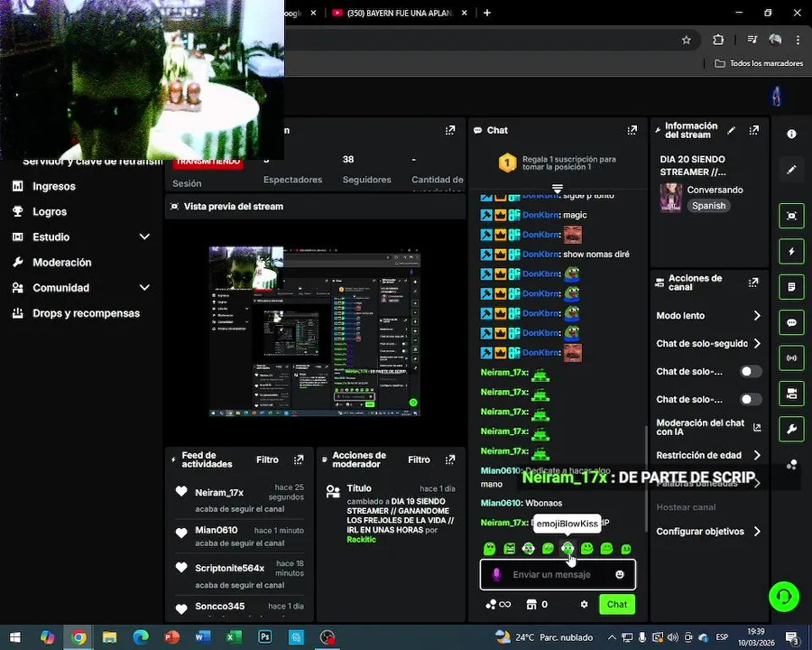The height and width of the screenshot is (650, 812).
Task: Switch to the BAYERN FUE UNA APLAN YouTube tab
Action: coord(399,13)
